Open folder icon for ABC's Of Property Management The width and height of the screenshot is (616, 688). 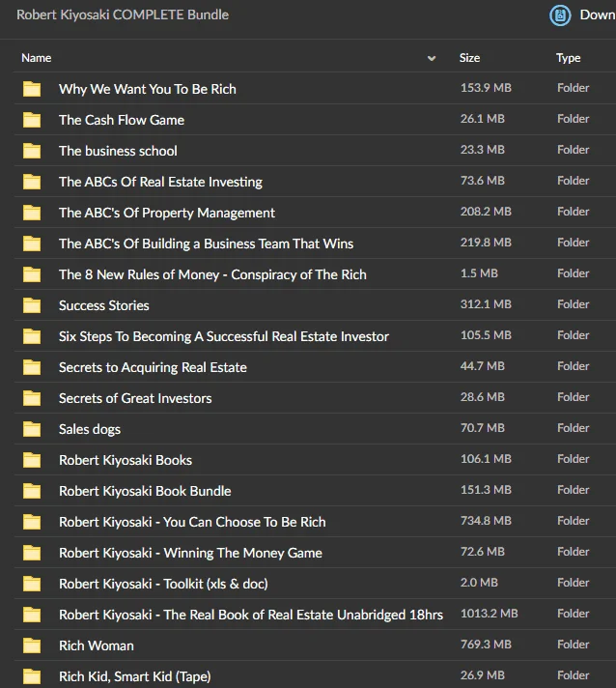(x=32, y=213)
